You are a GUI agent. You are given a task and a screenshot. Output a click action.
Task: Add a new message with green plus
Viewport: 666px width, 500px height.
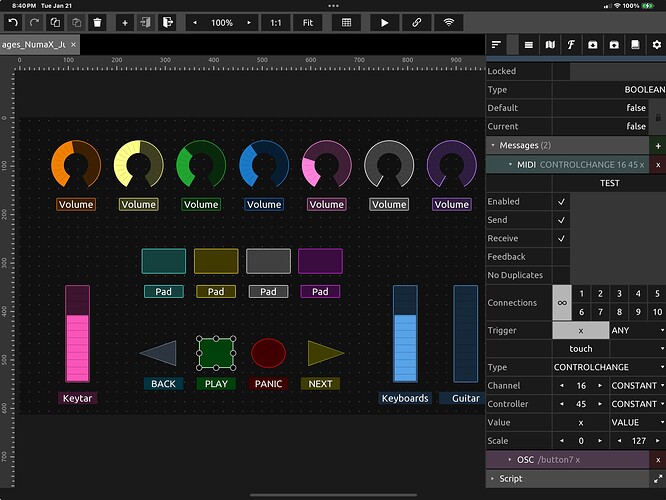[658, 146]
